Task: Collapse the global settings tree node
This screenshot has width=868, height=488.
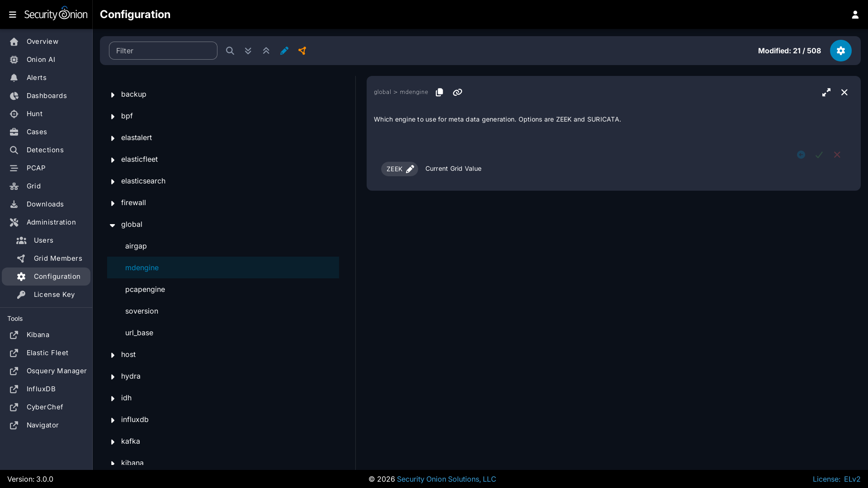Action: (x=113, y=225)
